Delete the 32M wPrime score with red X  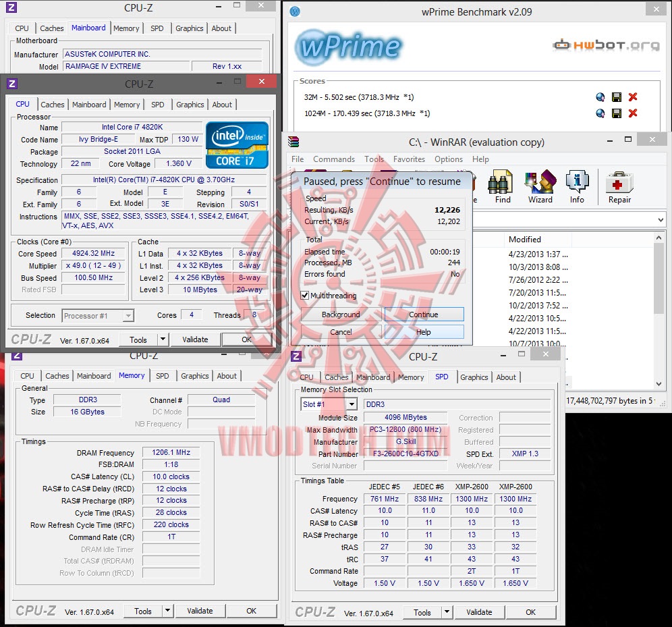tap(633, 97)
